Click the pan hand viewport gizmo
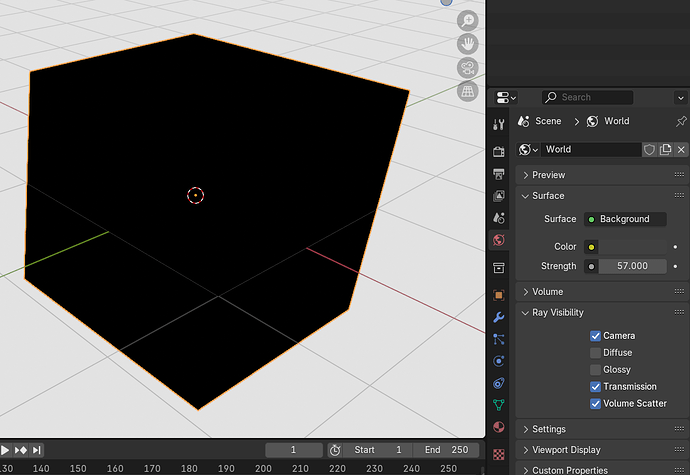Image resolution: width=690 pixels, height=475 pixels. pos(467,44)
